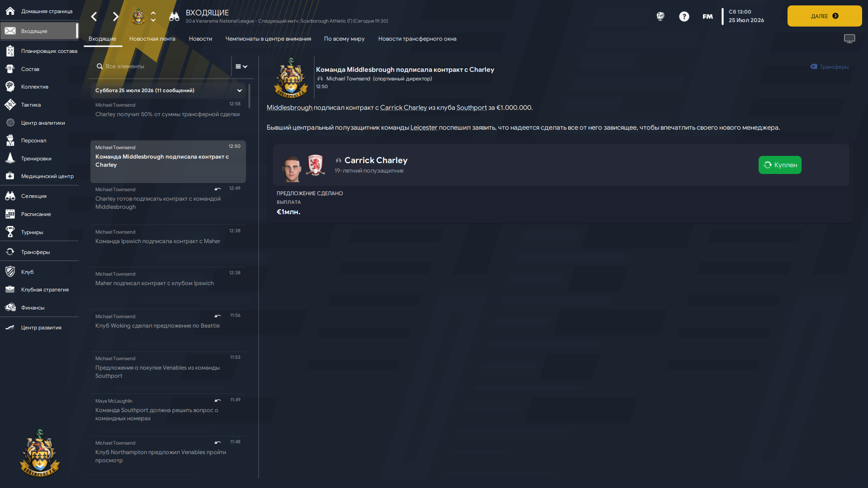Switch to the Новостная лента tab
Screen dimensions: 868x488
(x=152, y=39)
